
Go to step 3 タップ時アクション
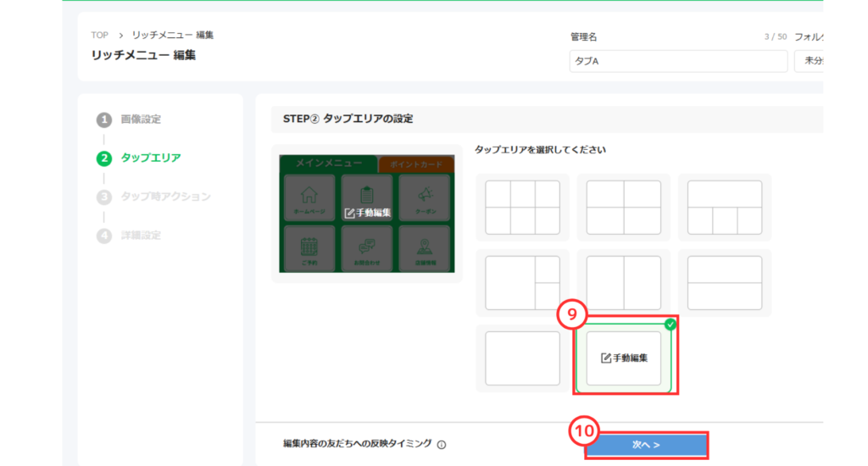[x=165, y=197]
